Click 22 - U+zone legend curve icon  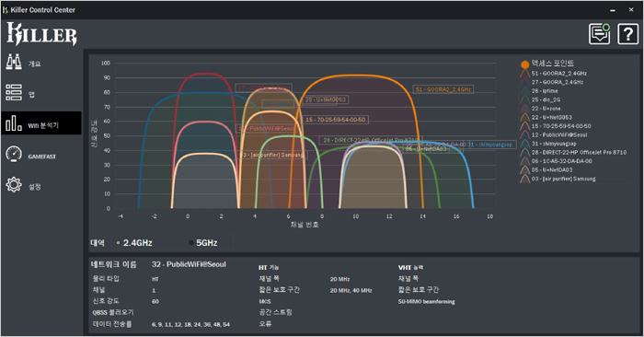524,109
